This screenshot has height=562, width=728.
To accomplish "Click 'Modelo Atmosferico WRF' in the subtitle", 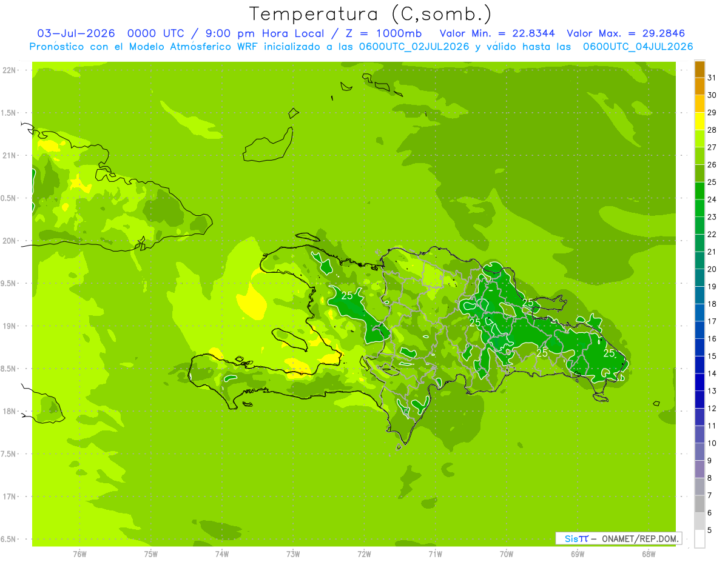I will (175, 47).
